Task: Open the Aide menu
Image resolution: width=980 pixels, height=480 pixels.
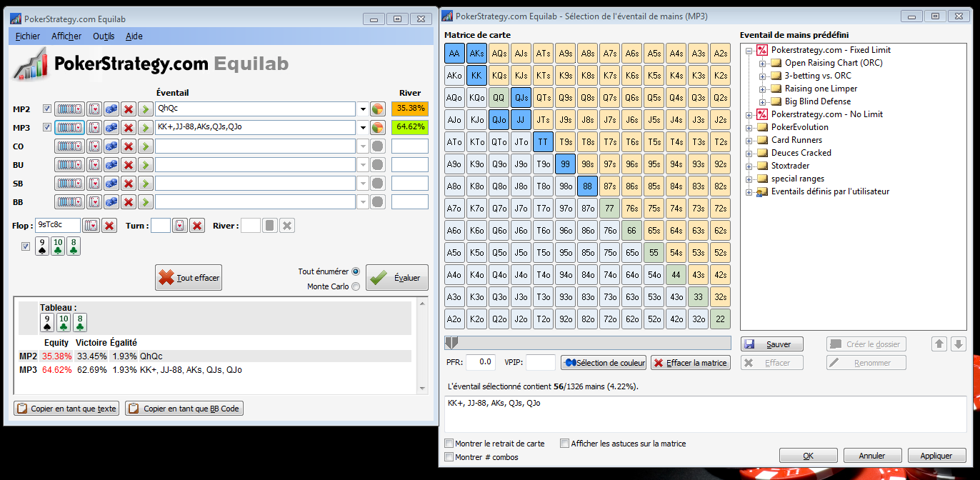Action: tap(134, 36)
